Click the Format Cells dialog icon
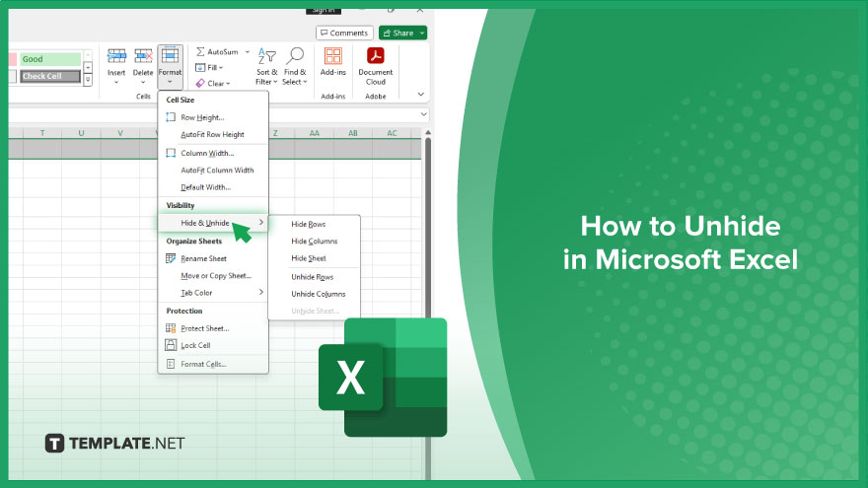 point(171,364)
